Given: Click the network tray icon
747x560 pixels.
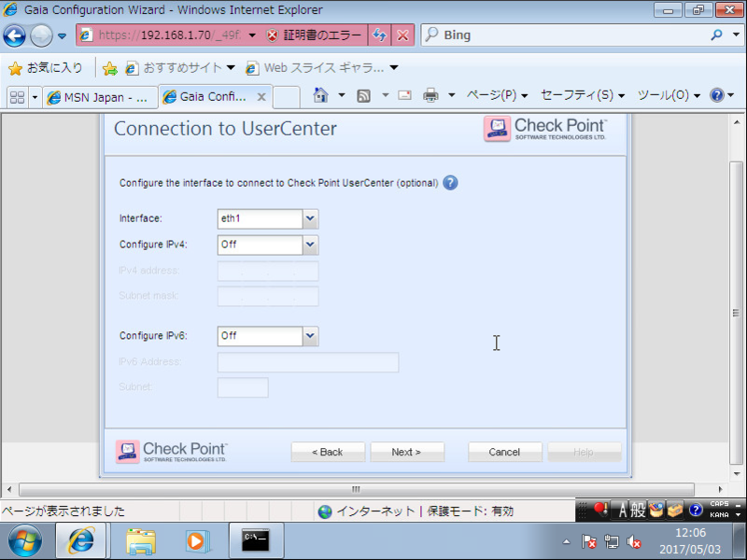Looking at the screenshot, I should pyautogui.click(x=612, y=542).
